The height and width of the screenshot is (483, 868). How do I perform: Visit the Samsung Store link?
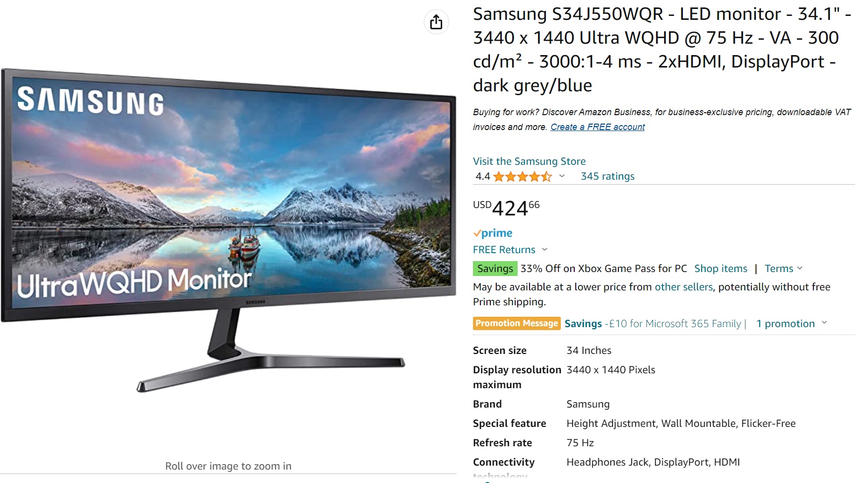point(529,161)
